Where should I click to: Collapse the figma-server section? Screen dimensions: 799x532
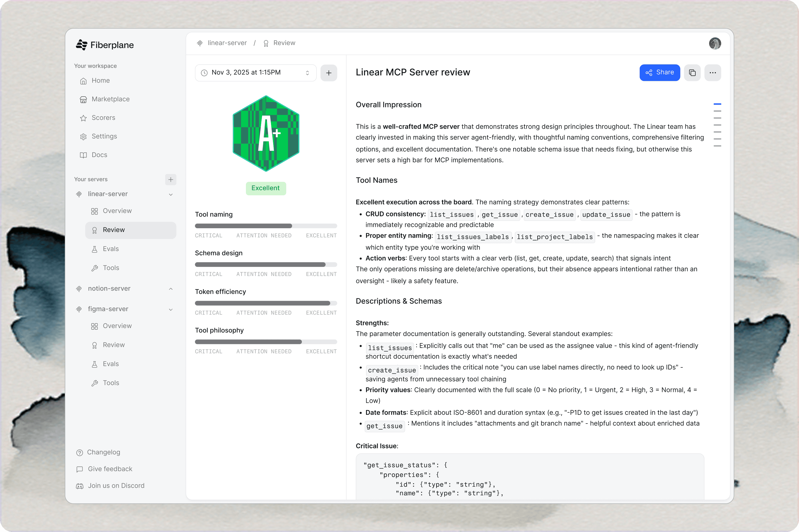point(171,309)
